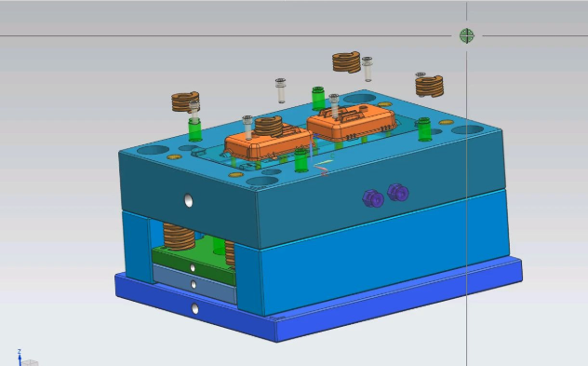Image resolution: width=588 pixels, height=366 pixels.
Task: Pick the green bushing near the right edge
Action: pyautogui.click(x=424, y=129)
